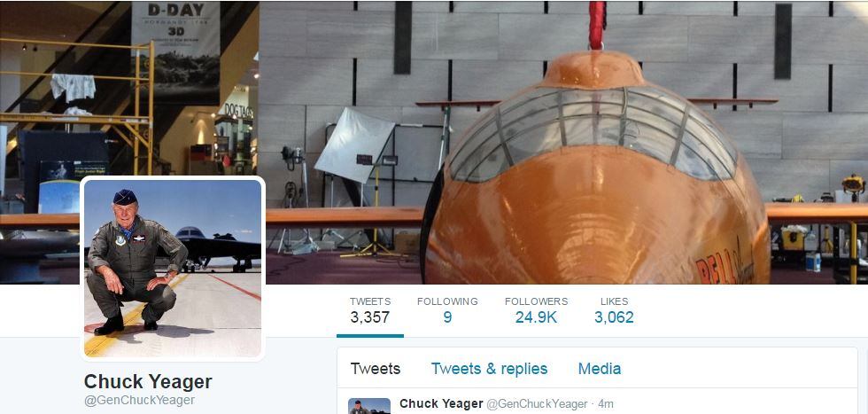Open the FOLLOWING stat label

point(447,301)
